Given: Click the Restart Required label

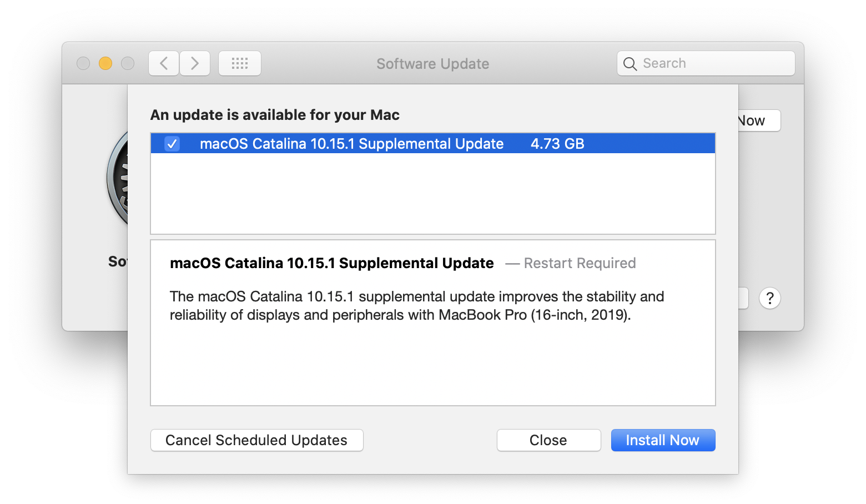Looking at the screenshot, I should [580, 263].
